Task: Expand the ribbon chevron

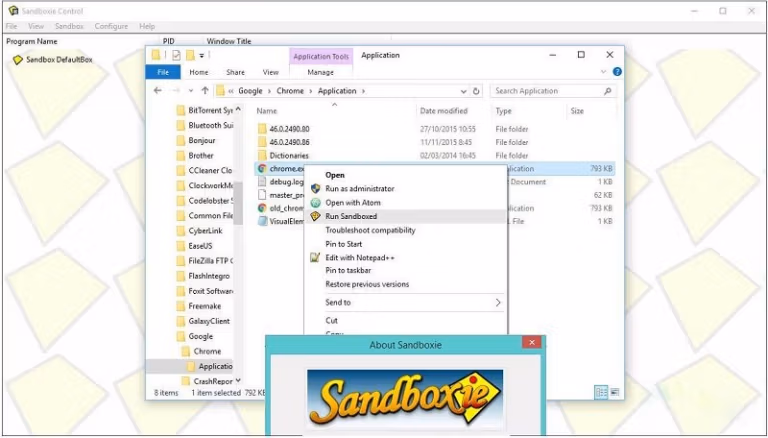Action: [603, 72]
